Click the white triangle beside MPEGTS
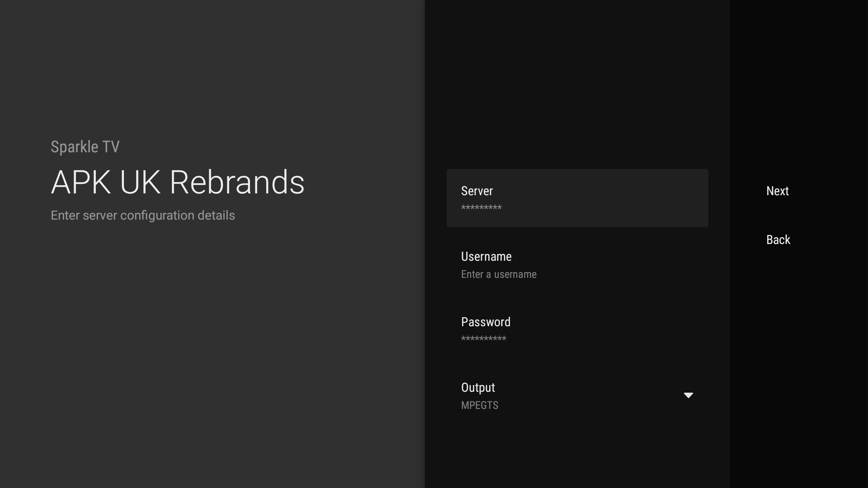 click(x=688, y=395)
